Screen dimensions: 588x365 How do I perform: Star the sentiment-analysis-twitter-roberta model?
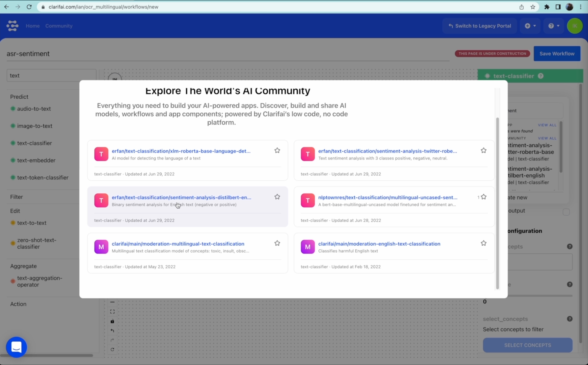tap(483, 151)
